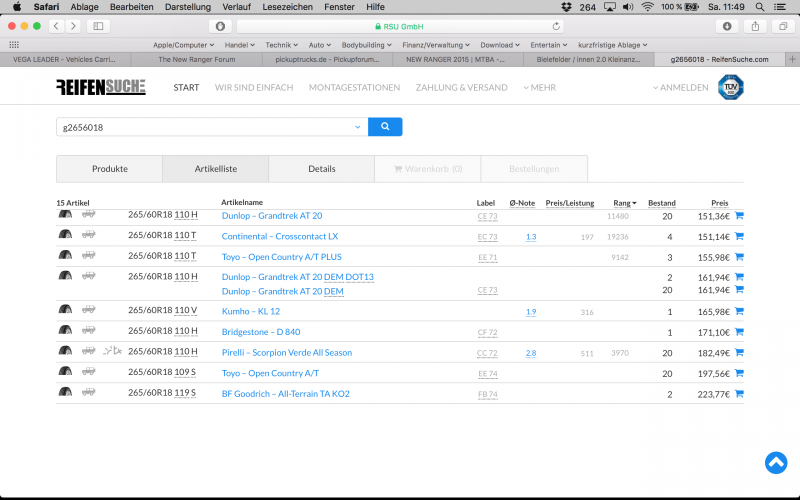
Task: Click the Ø-Note column header
Action: [x=522, y=203]
